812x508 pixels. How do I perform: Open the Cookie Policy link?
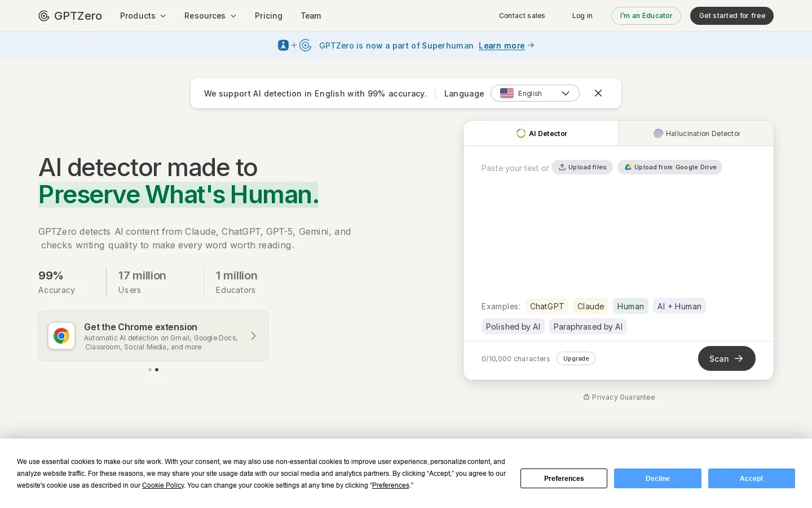coord(163,485)
